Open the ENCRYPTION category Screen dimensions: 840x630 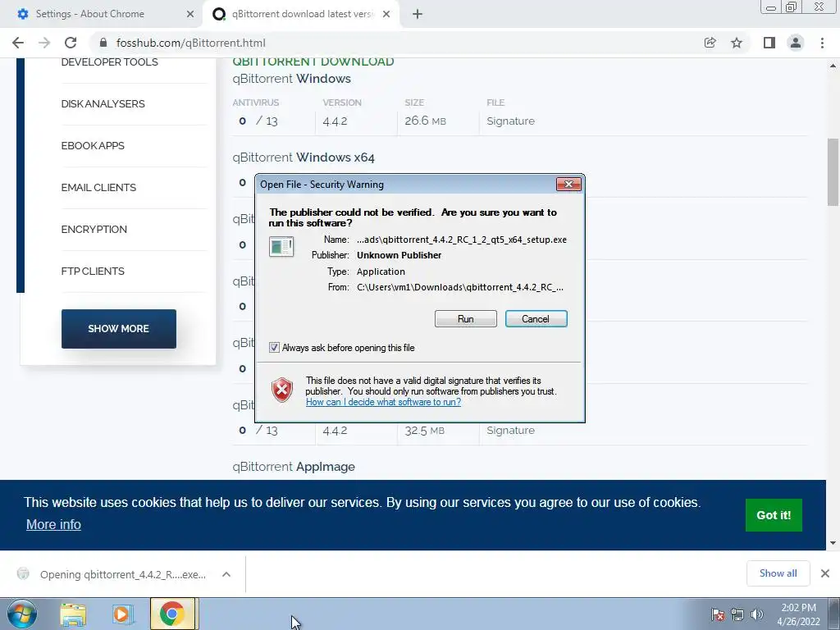pyautogui.click(x=94, y=230)
